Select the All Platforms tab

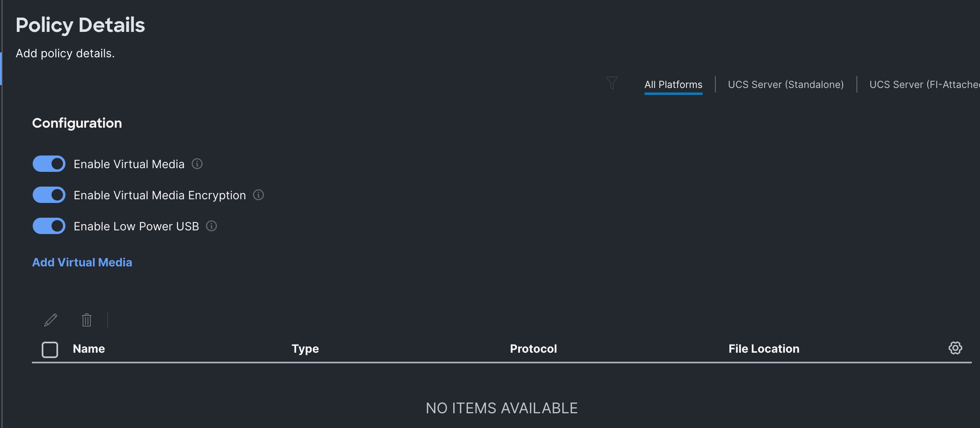pos(673,85)
